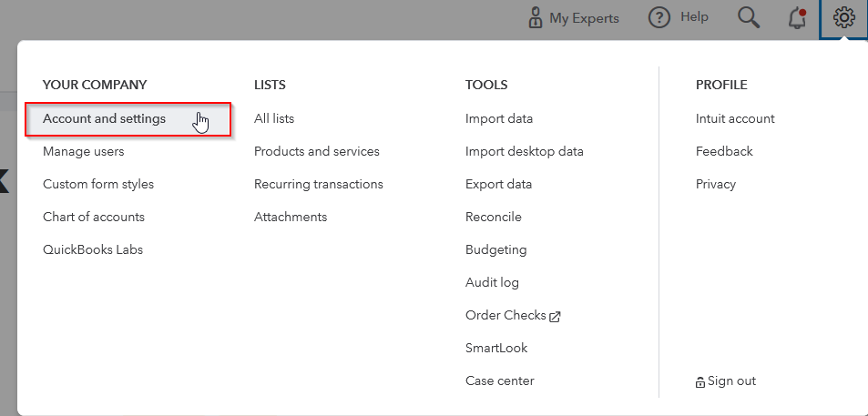Open the Reconcile tool

pyautogui.click(x=494, y=217)
